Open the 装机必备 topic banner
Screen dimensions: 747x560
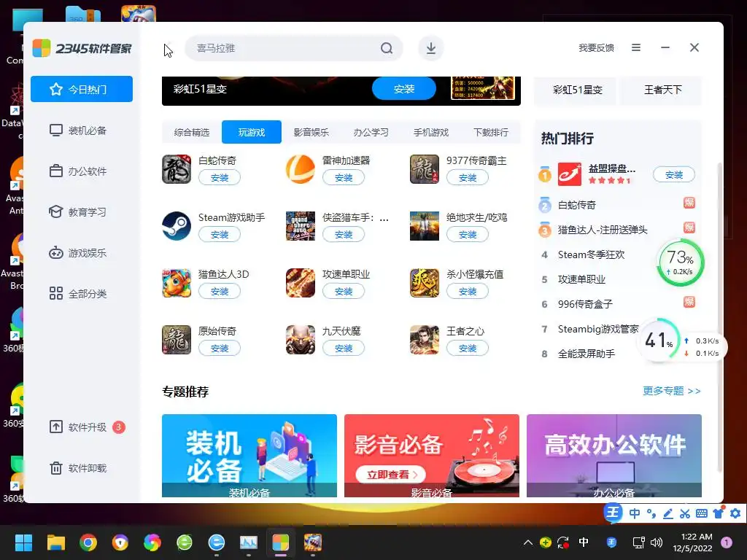pyautogui.click(x=249, y=456)
